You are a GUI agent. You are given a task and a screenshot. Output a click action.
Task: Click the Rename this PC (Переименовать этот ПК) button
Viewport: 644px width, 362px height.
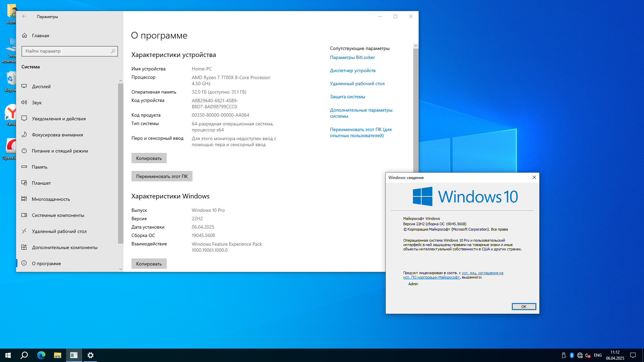(162, 176)
